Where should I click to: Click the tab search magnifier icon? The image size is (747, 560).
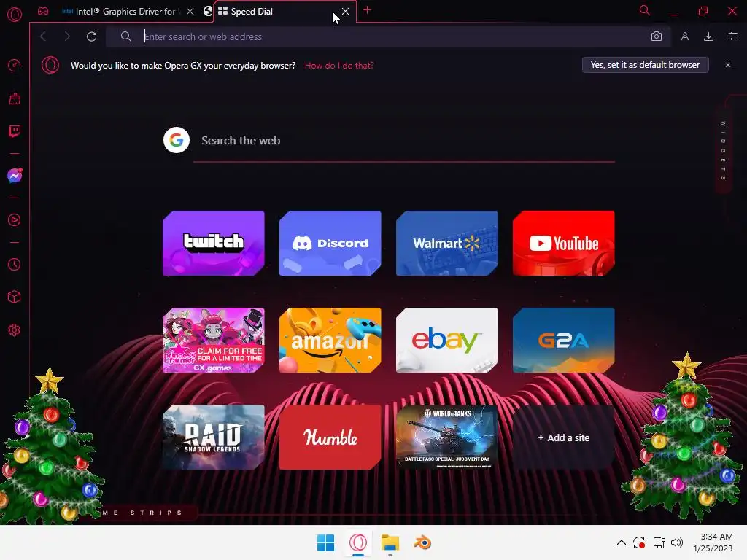(645, 10)
